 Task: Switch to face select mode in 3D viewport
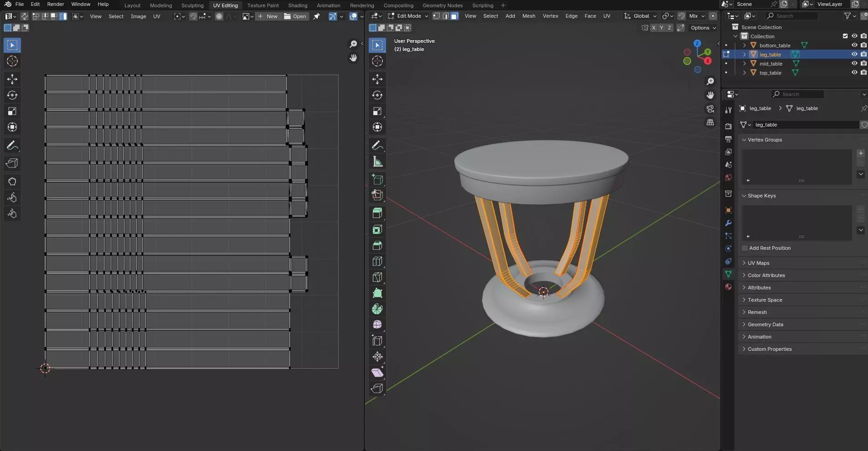point(454,16)
